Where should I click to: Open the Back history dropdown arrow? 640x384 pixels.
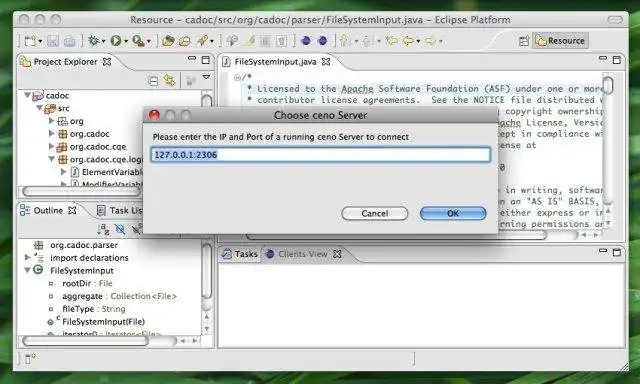tap(418, 41)
